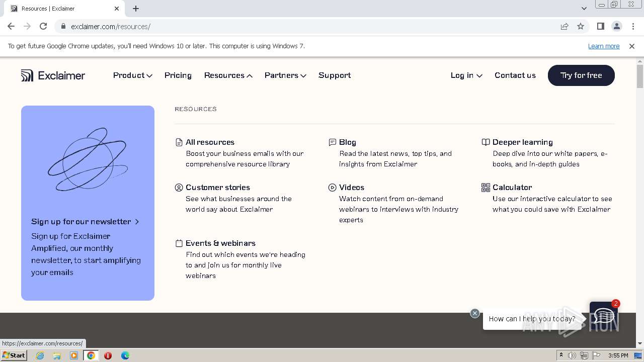The width and height of the screenshot is (644, 362).
Task: Open the Support page
Action: pos(335,75)
